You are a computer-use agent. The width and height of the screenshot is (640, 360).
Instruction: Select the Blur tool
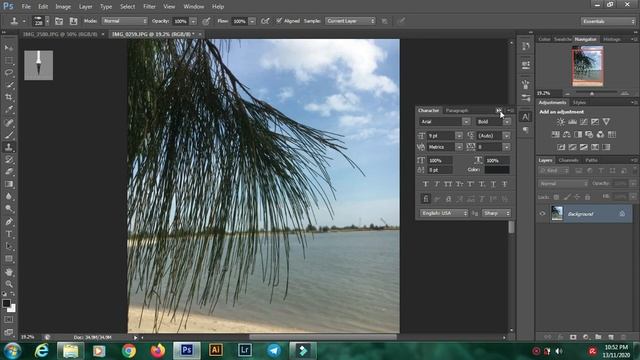point(9,196)
